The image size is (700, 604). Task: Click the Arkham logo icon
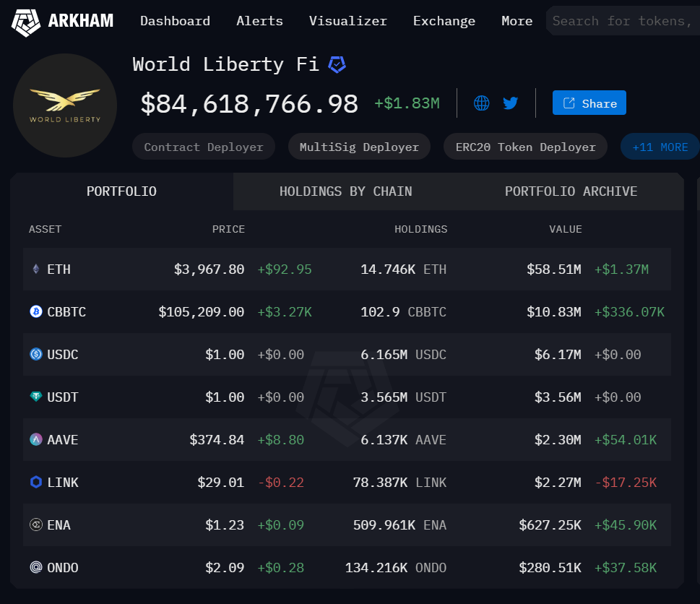[x=25, y=22]
